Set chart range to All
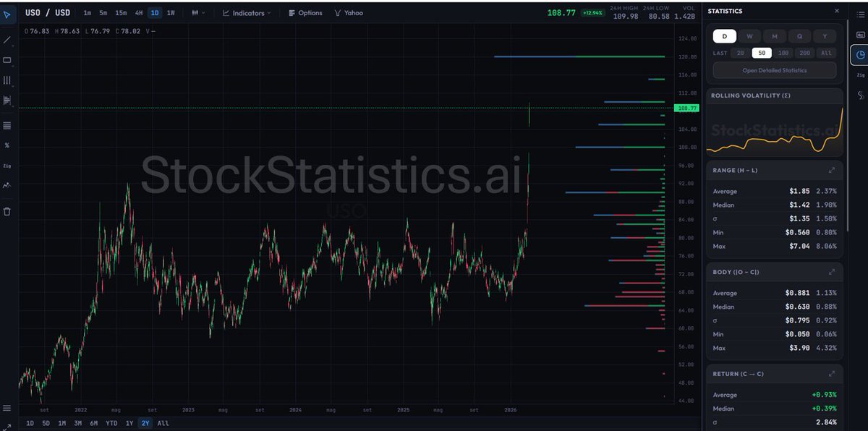 (163, 423)
